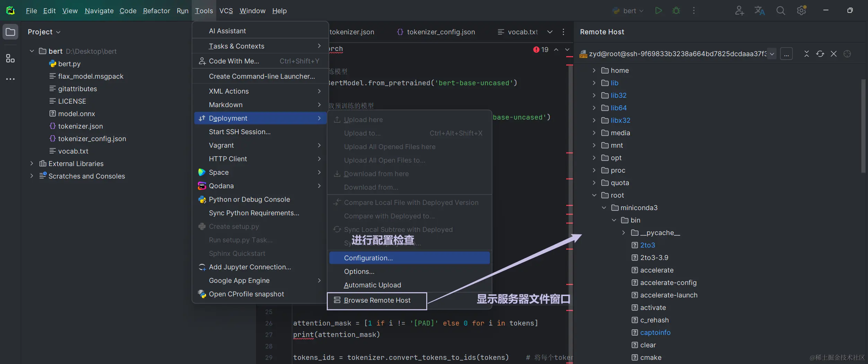Screen dimensions: 868x364
Task: Choose Configuration... in Deployment submenu
Action: pos(409,258)
